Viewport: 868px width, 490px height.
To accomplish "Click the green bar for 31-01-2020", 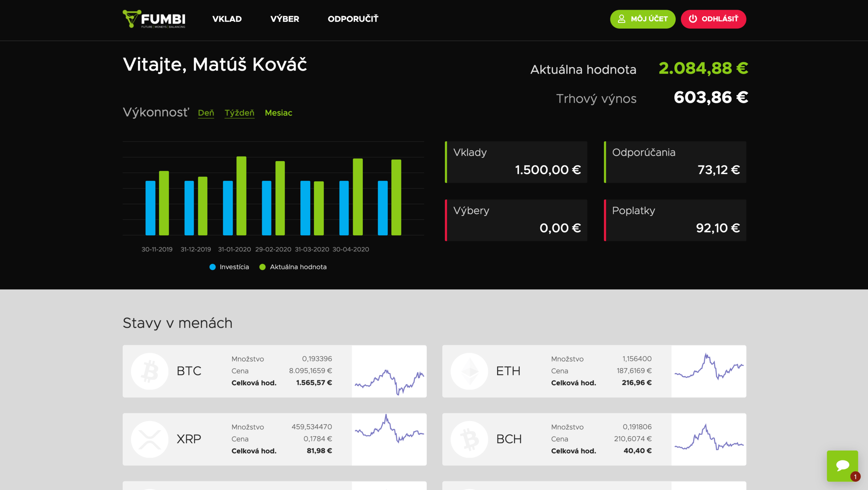I will [241, 196].
